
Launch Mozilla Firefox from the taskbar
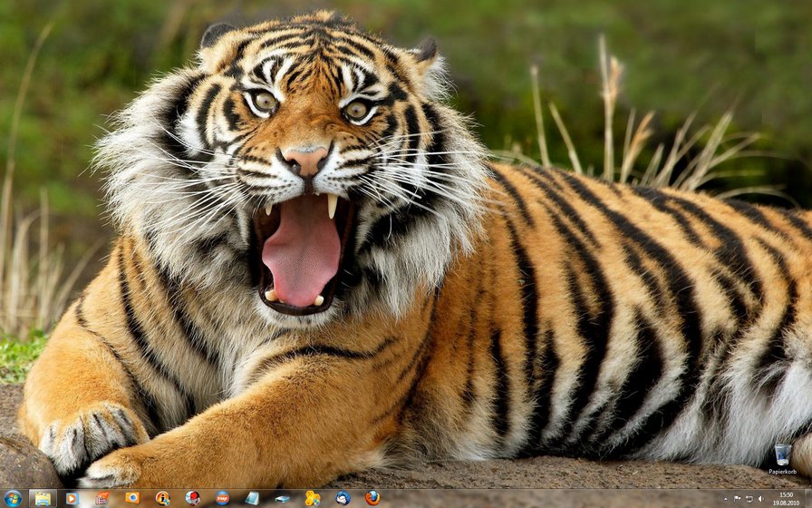point(372,498)
